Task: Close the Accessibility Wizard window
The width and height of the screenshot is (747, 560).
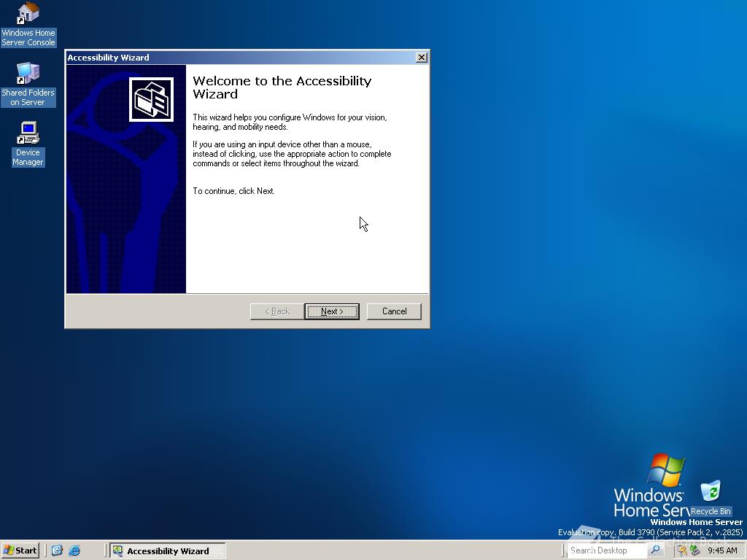Action: [x=421, y=57]
